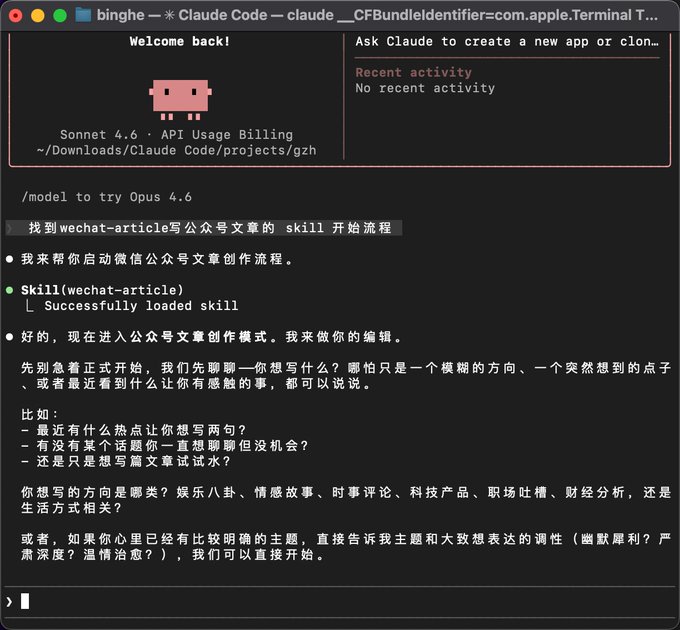Click the tree branch before Successfully loaded skill
680x630 pixels.
tap(29, 306)
